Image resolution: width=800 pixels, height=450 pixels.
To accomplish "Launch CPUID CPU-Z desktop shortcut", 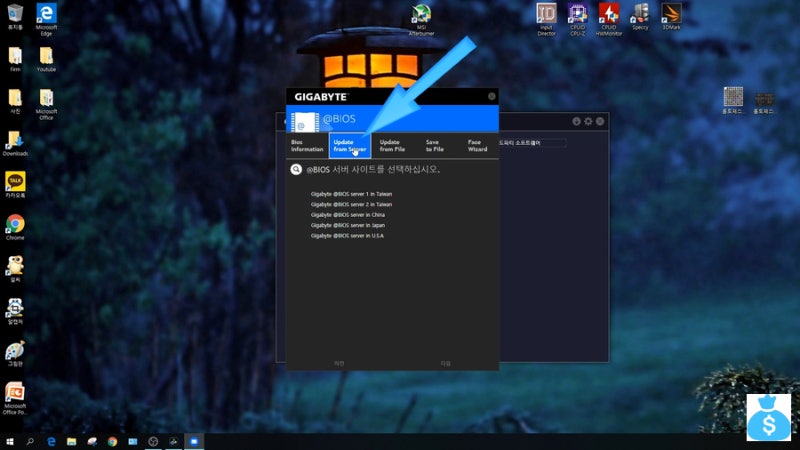I will click(578, 19).
